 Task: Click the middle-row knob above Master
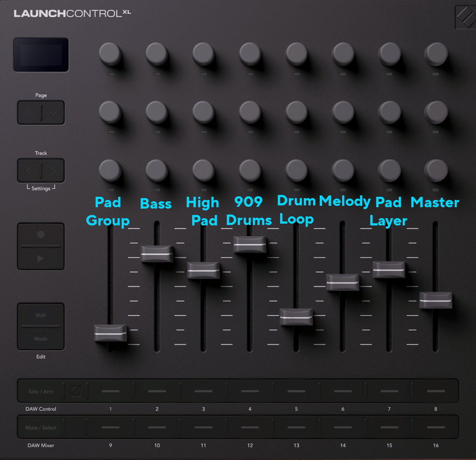coord(436,112)
